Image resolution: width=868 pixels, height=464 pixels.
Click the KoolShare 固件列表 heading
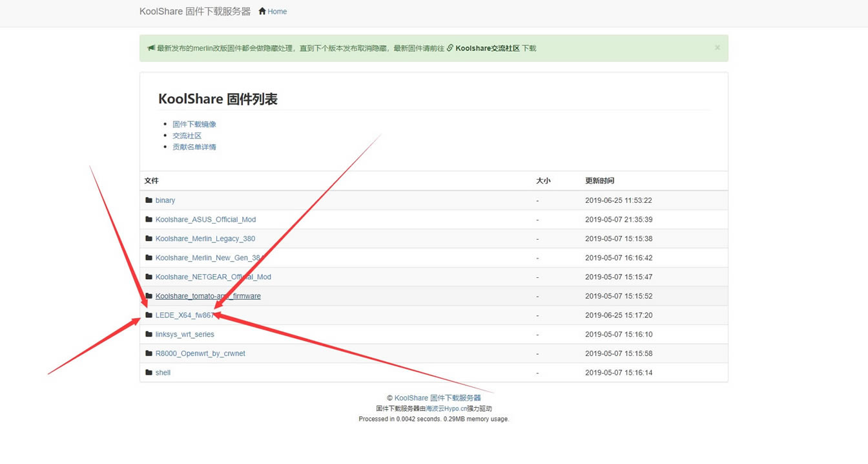(x=218, y=99)
